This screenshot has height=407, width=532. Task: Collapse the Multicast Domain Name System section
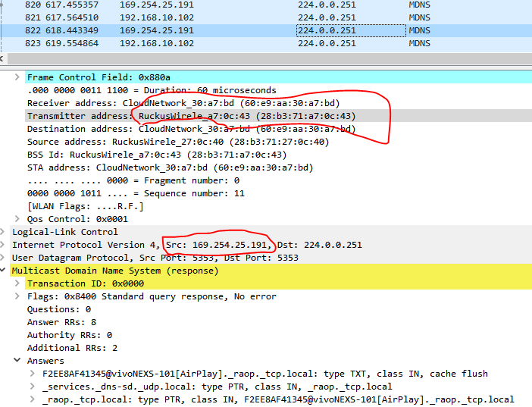[x=6, y=271]
